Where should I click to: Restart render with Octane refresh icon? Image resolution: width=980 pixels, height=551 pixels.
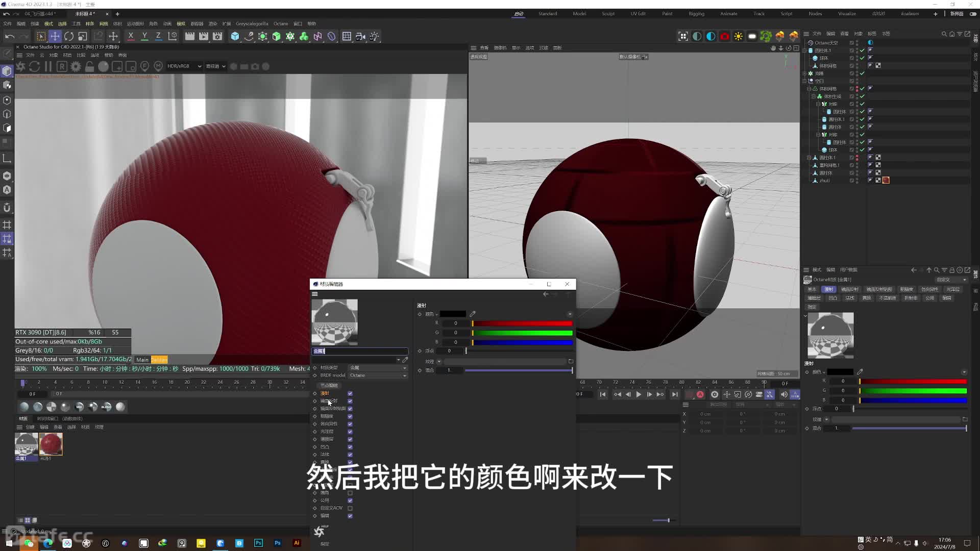pos(34,66)
